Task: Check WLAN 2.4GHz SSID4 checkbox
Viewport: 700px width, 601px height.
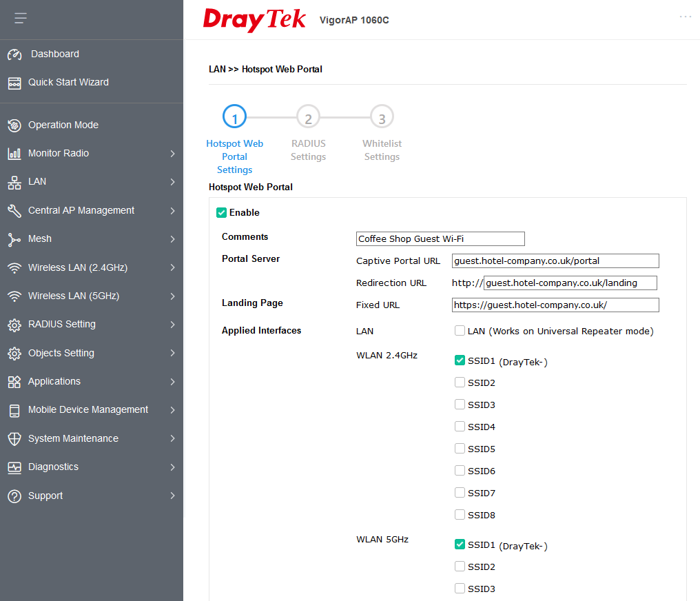Action: tap(460, 427)
